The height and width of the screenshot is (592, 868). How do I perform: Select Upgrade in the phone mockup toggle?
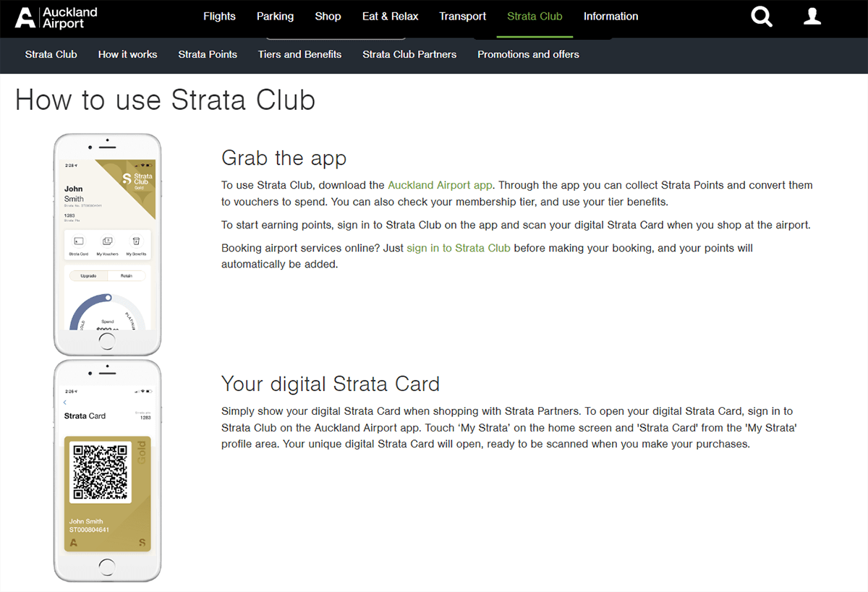[88, 276]
